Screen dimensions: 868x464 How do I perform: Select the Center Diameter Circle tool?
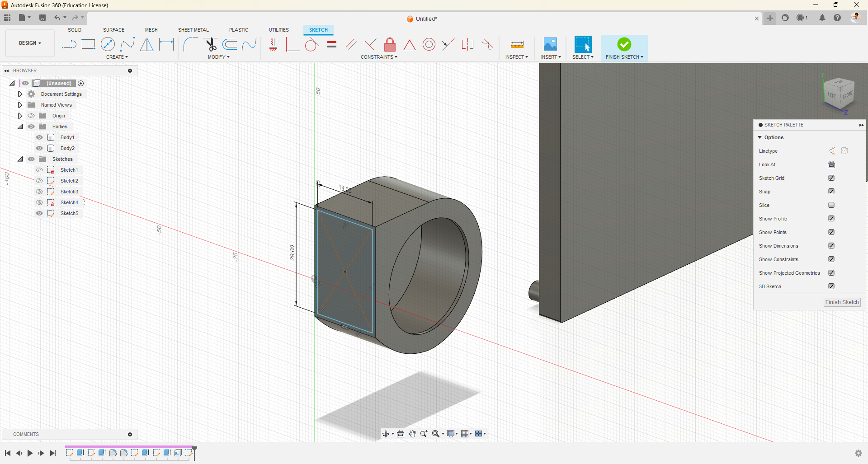click(x=108, y=44)
